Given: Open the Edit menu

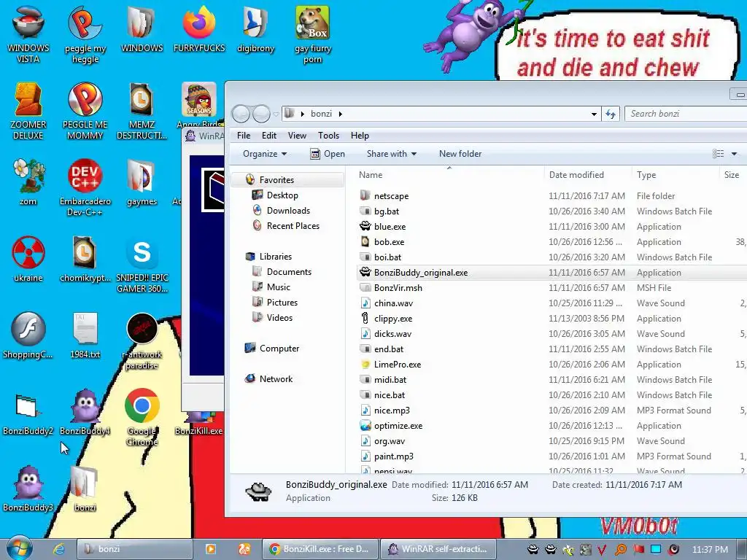Looking at the screenshot, I should click(x=269, y=136).
